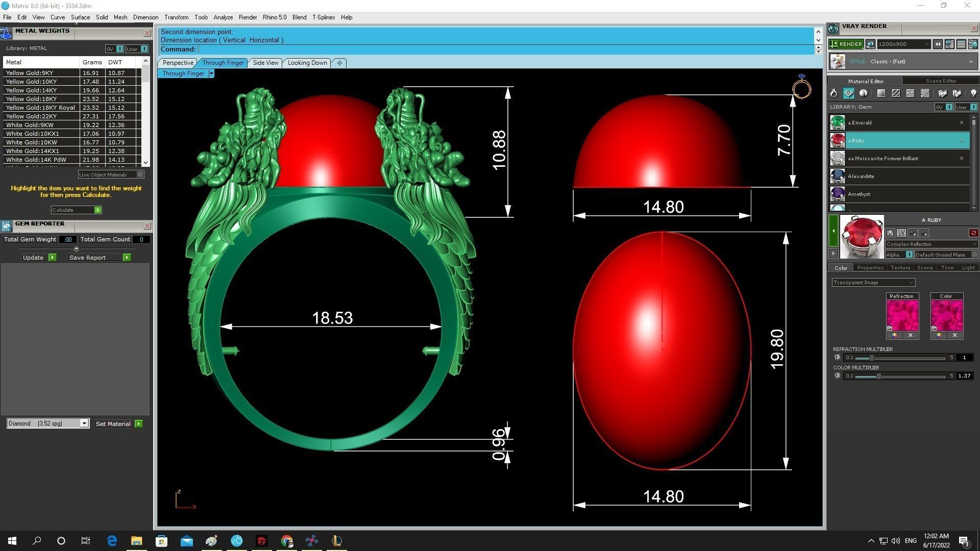Open color wheel under Refraction swatch

click(x=894, y=335)
